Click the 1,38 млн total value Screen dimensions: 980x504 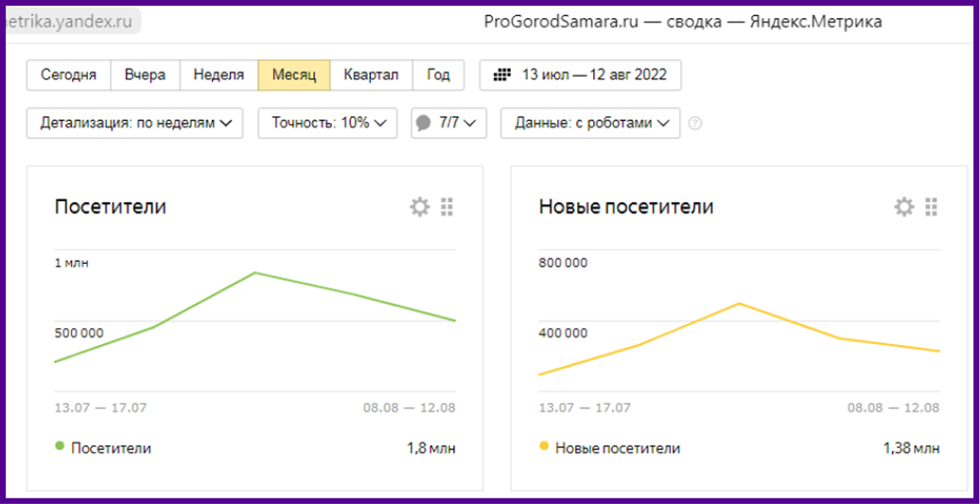coord(911,448)
